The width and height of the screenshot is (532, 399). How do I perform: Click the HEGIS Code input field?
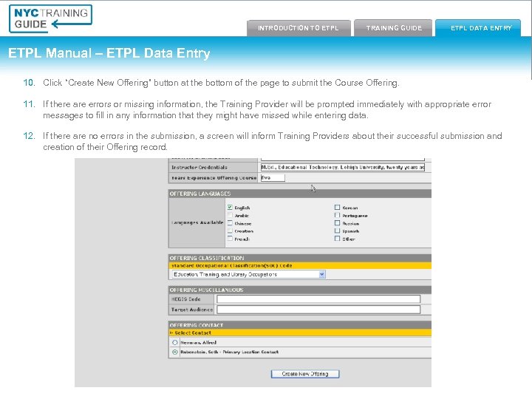318,299
